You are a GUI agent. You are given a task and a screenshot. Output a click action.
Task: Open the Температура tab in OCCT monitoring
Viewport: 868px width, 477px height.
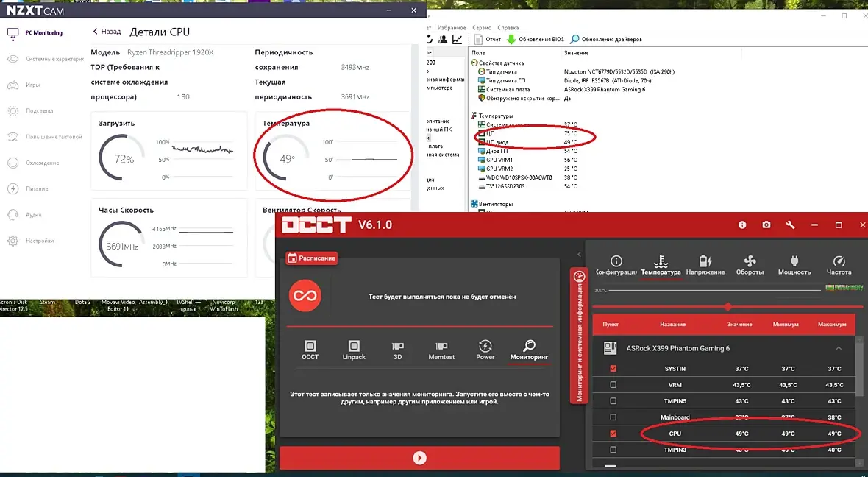coord(661,266)
